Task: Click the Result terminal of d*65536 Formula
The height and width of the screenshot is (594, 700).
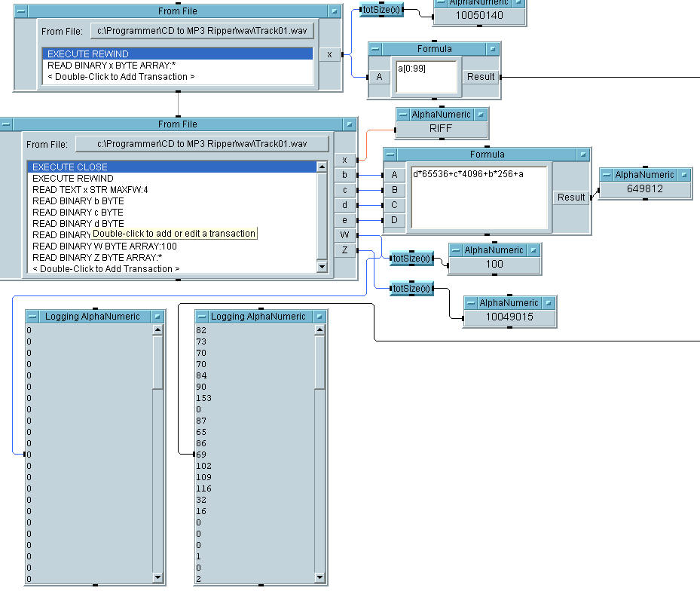Action: pos(571,197)
